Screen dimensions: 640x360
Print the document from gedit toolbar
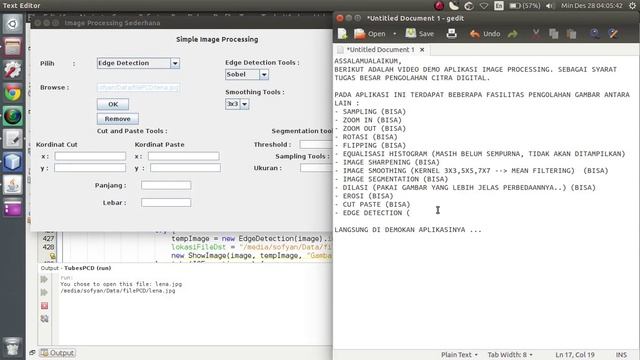(x=451, y=34)
